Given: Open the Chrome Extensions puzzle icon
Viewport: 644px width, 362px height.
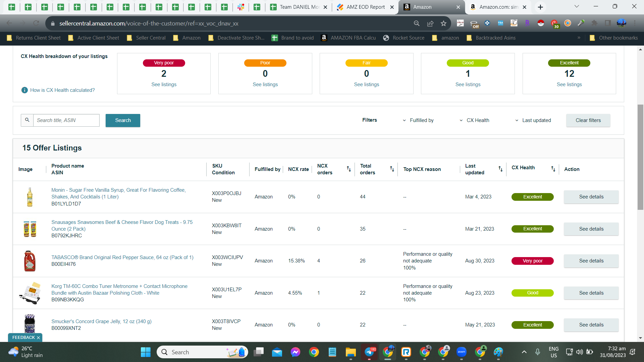Looking at the screenshot, I should (594, 23).
